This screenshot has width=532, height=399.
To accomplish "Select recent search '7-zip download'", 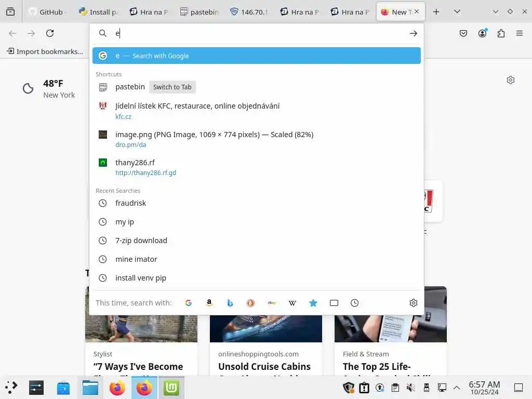I will [257, 241].
